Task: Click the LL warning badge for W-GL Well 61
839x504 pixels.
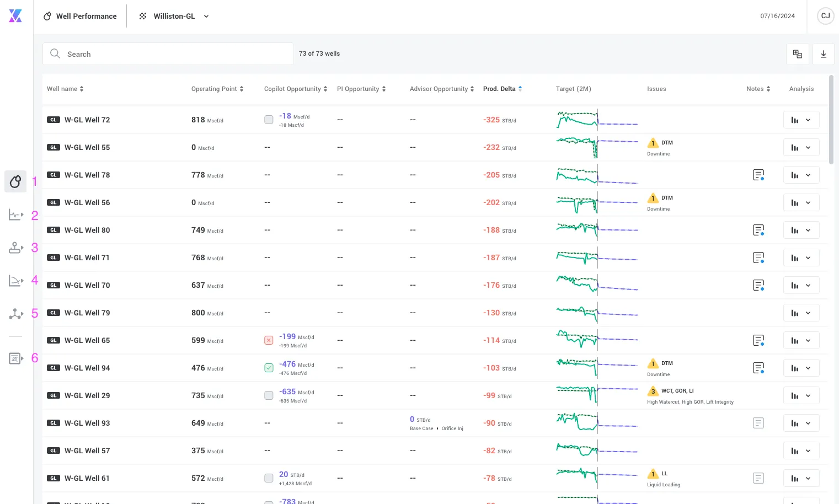Action: (653, 474)
